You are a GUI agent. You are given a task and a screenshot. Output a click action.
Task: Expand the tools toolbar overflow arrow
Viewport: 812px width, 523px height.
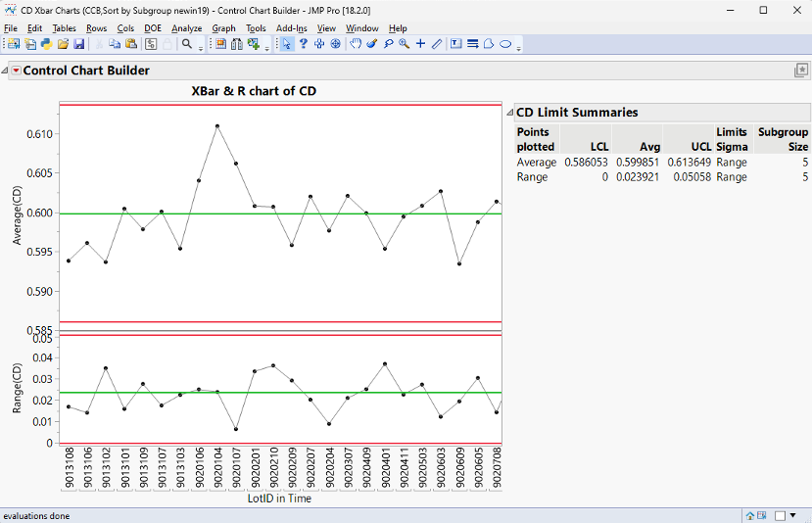click(x=518, y=49)
